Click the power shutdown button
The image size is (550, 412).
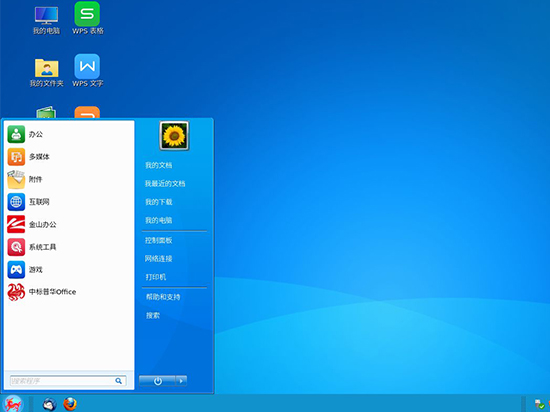(x=157, y=381)
